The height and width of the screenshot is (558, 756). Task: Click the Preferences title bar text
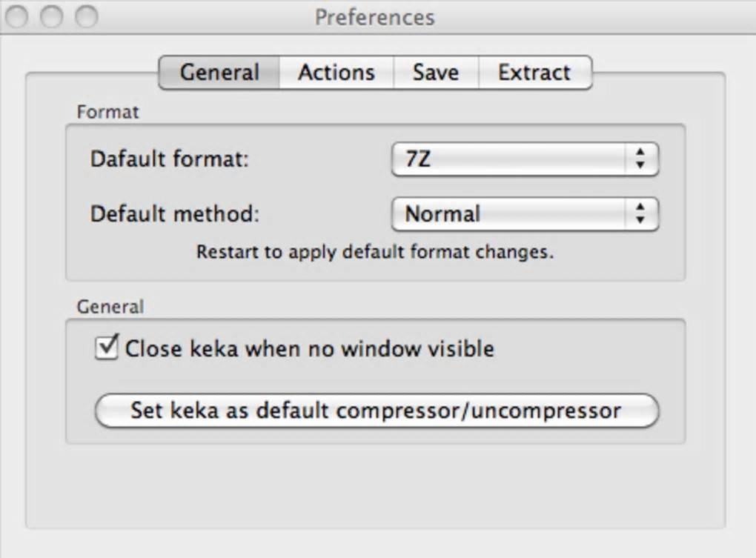pyautogui.click(x=374, y=16)
